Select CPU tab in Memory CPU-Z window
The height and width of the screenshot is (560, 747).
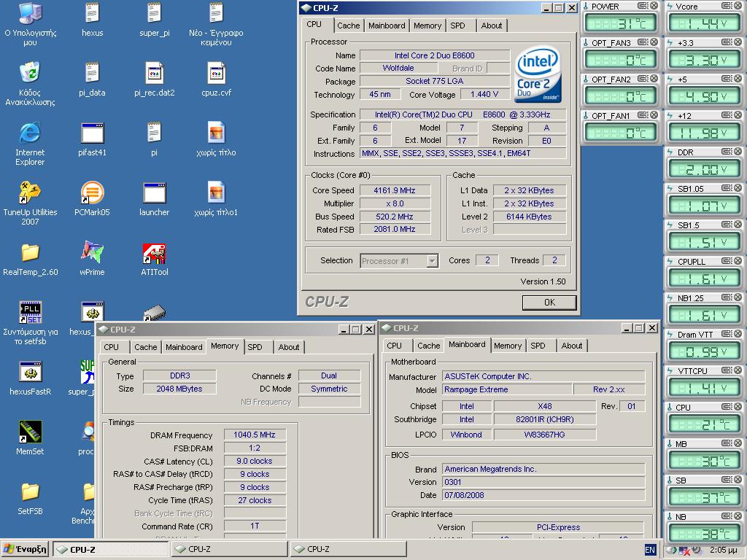(x=111, y=347)
